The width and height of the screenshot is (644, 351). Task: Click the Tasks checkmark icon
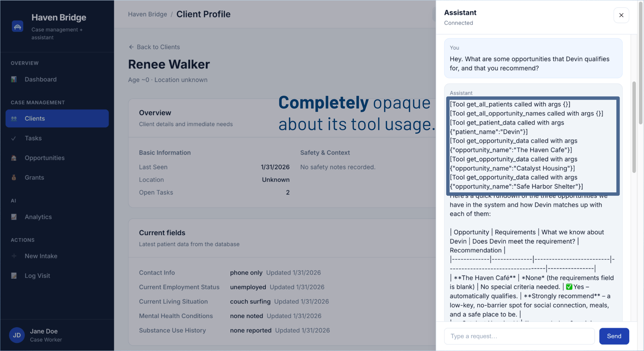point(13,138)
